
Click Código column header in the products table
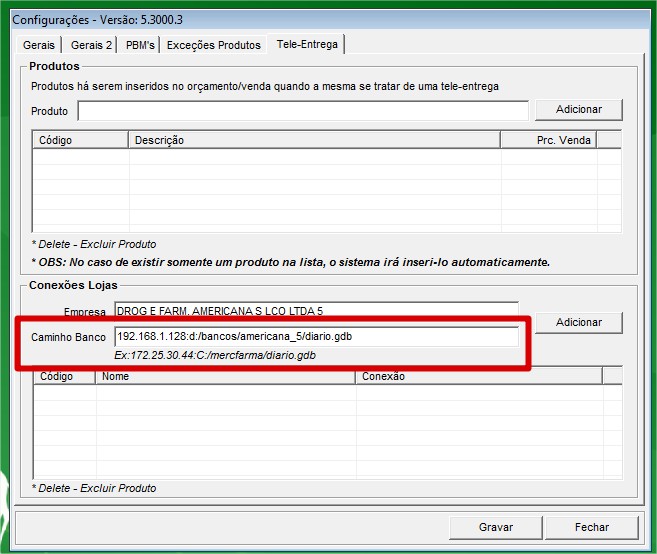tap(80, 141)
